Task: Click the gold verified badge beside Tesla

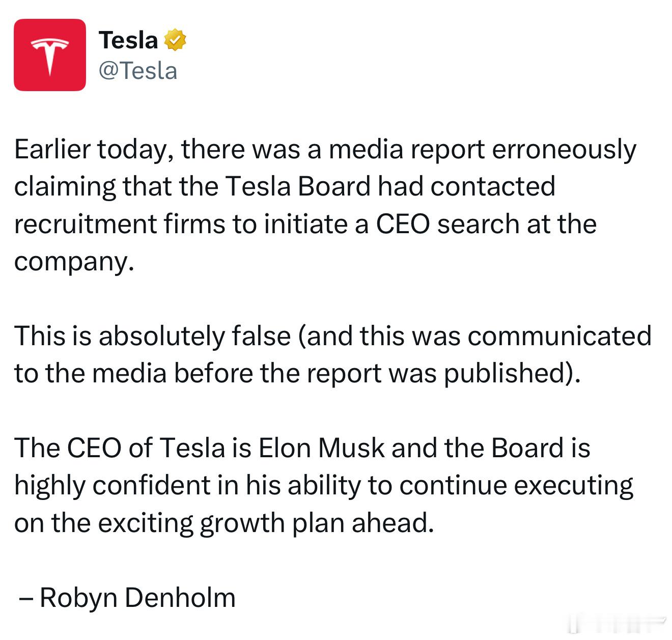Action: point(176,40)
